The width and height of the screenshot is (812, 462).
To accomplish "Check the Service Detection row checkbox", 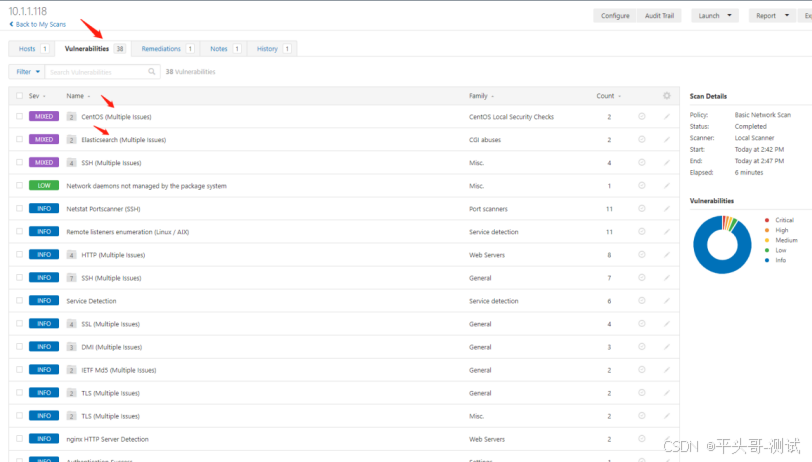I will [x=19, y=300].
